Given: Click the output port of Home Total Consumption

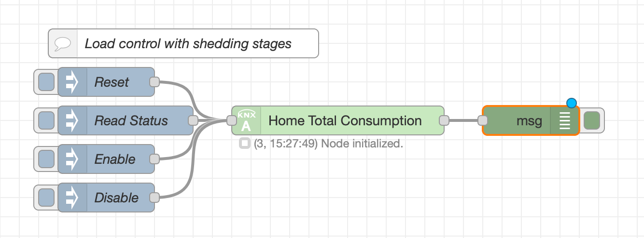Looking at the screenshot, I should [444, 120].
